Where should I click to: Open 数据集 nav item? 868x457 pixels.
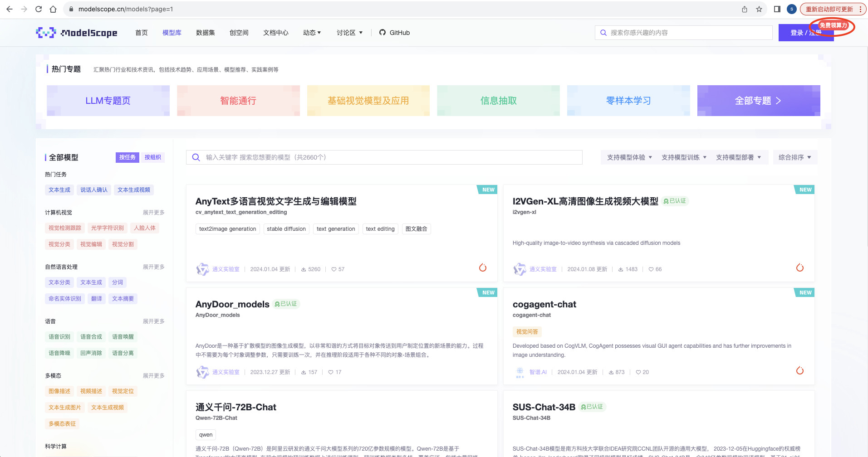coord(206,33)
